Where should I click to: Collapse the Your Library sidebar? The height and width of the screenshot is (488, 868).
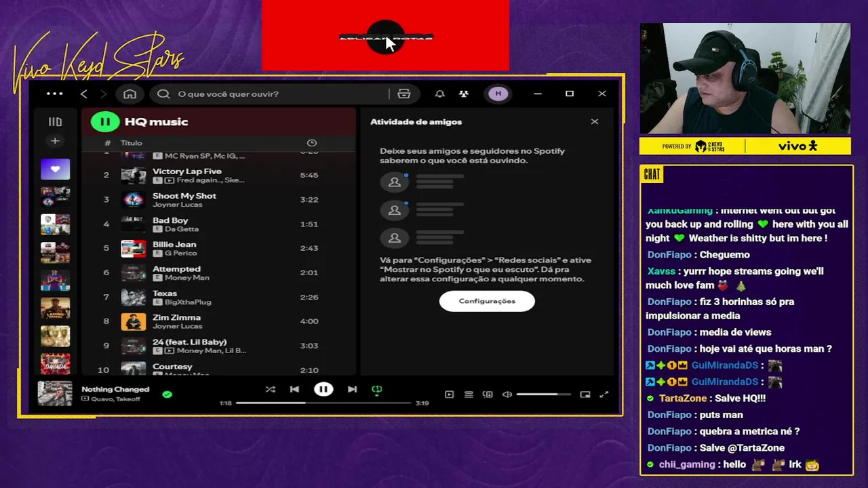(x=55, y=122)
